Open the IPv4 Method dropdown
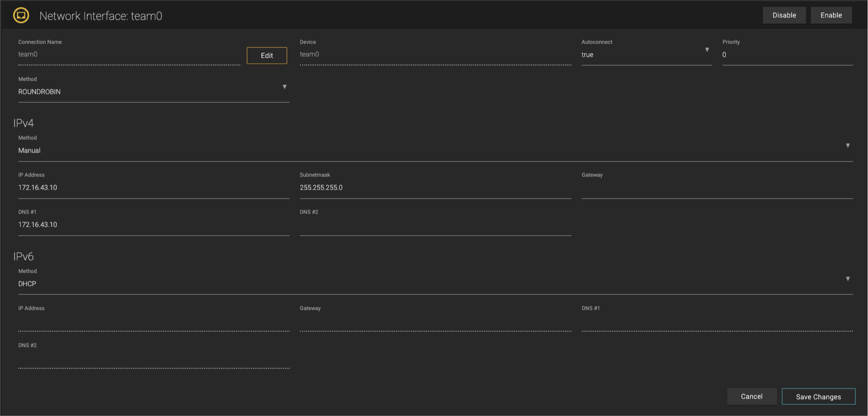 coord(435,151)
